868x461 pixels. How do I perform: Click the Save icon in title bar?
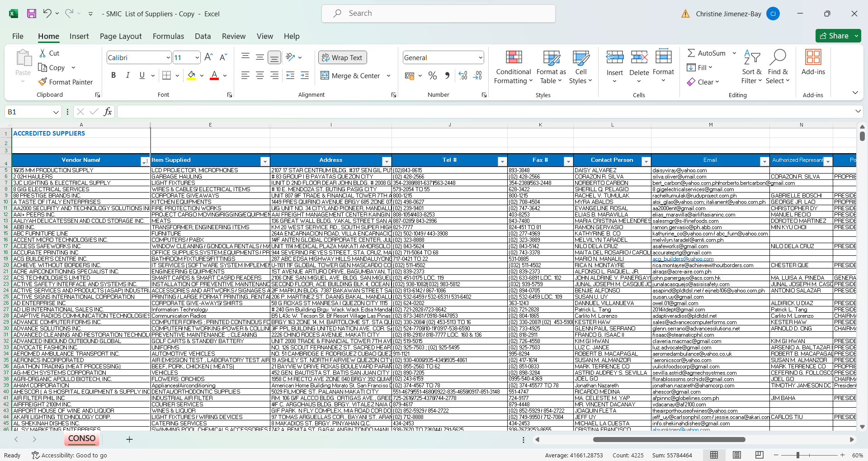coord(31,14)
